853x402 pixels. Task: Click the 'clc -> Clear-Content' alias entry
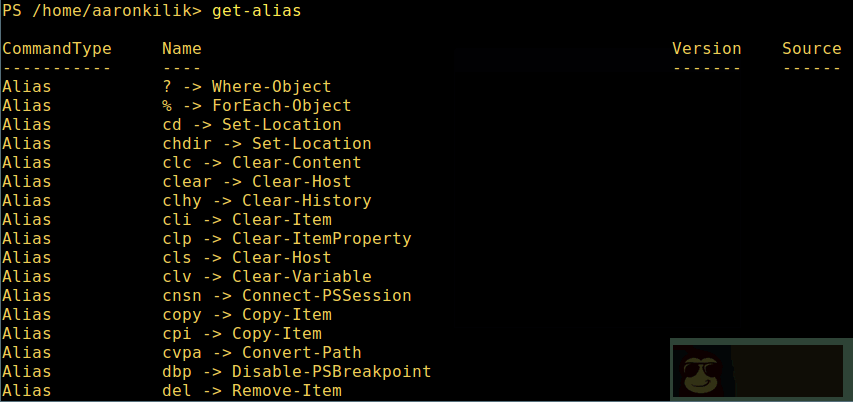(261, 163)
